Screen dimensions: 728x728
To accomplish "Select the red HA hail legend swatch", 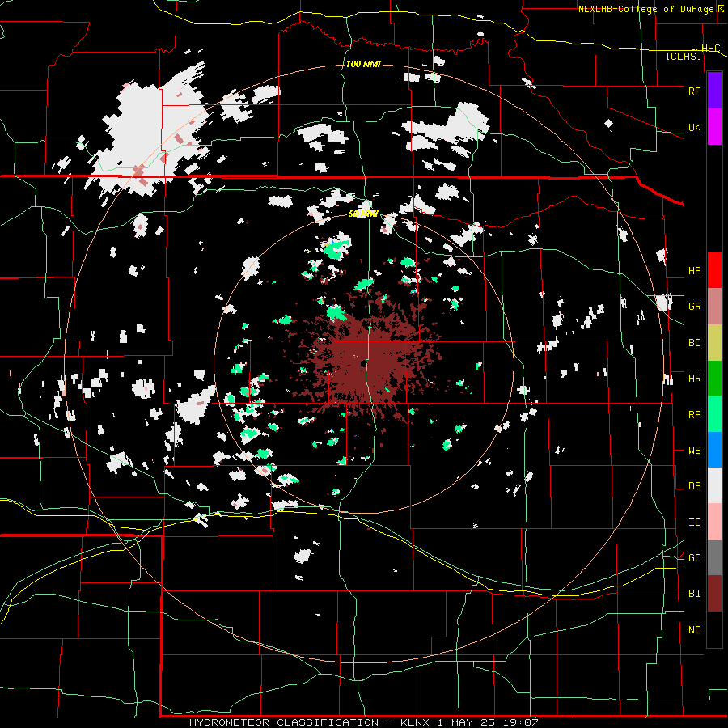I will [x=714, y=270].
